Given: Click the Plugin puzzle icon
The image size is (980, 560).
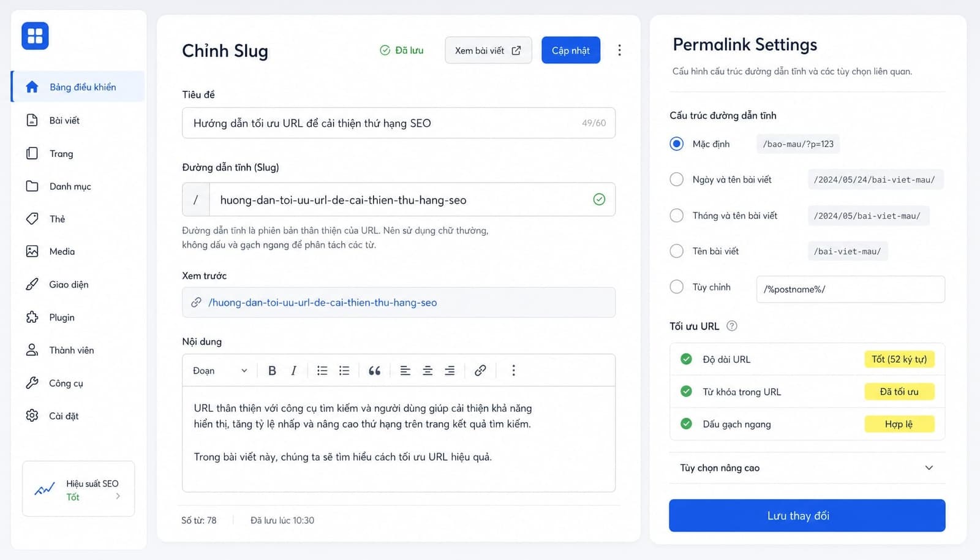Looking at the screenshot, I should click(32, 317).
